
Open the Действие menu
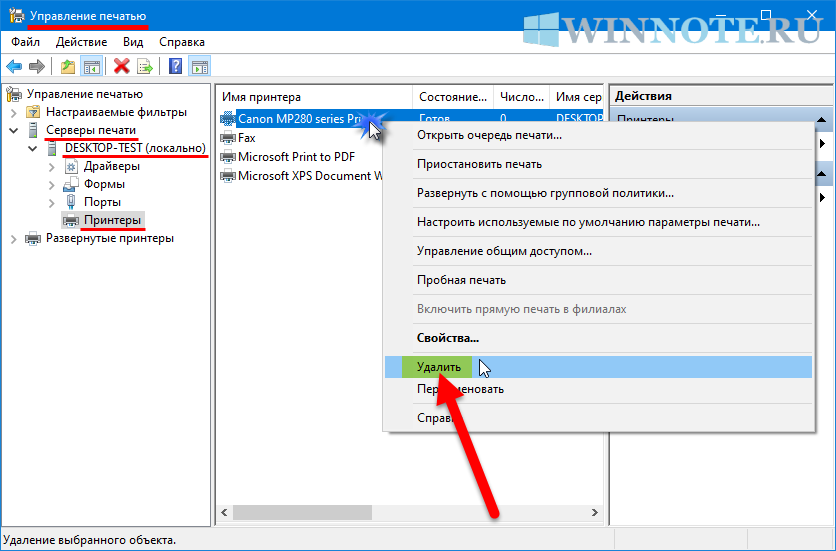[82, 42]
